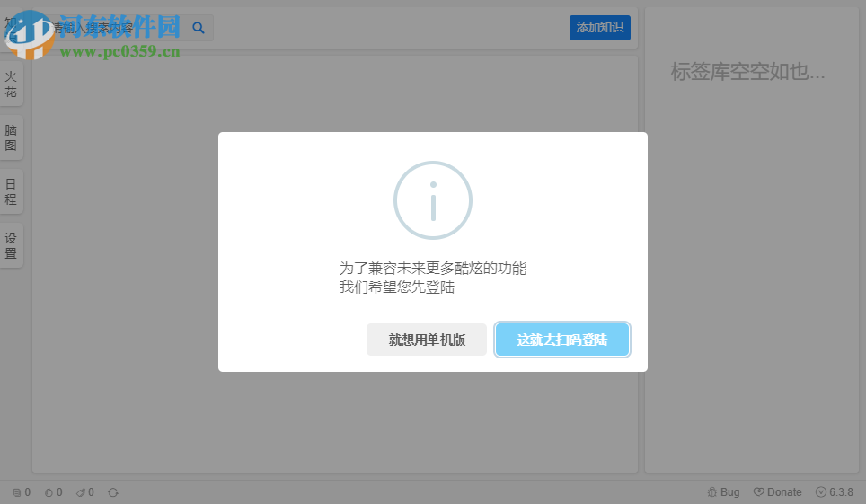Choose 就想用单机版 in the dialog
This screenshot has width=866, height=504.
(x=427, y=340)
